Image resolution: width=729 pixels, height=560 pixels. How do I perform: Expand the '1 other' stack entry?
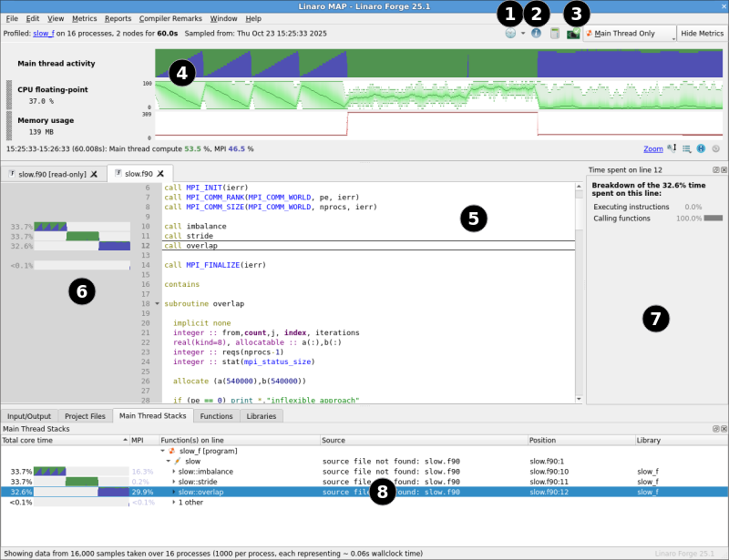[x=174, y=502]
